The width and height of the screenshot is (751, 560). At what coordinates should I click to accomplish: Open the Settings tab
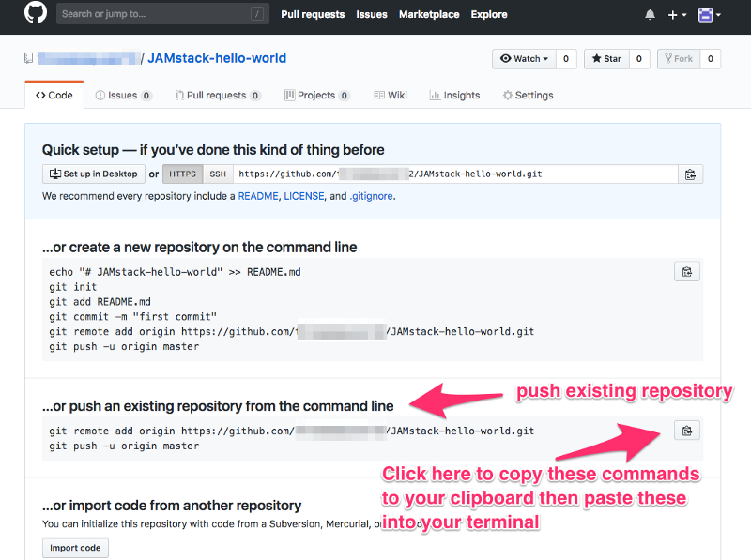click(529, 96)
